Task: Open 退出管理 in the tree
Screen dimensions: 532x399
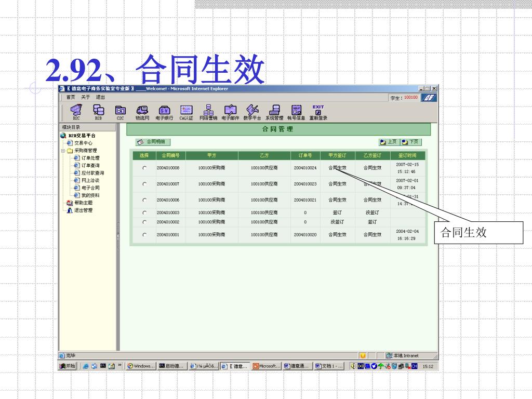Action: [x=84, y=210]
